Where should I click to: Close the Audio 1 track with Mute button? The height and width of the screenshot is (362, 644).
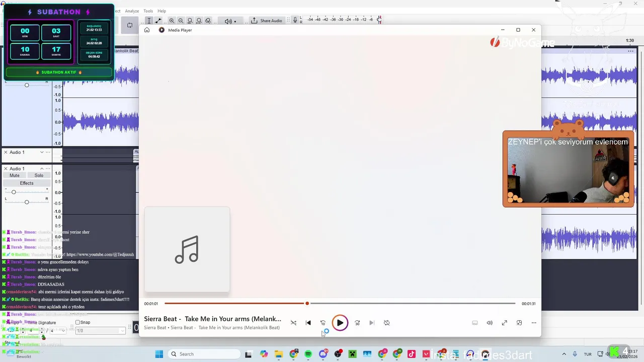6,169
